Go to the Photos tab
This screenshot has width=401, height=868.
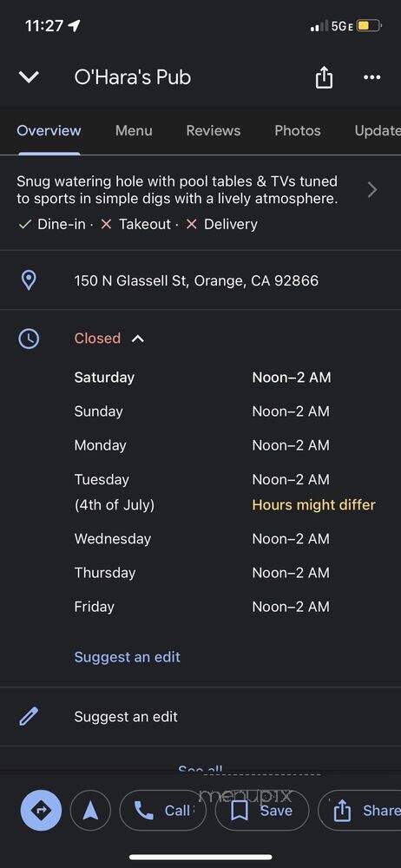coord(298,131)
